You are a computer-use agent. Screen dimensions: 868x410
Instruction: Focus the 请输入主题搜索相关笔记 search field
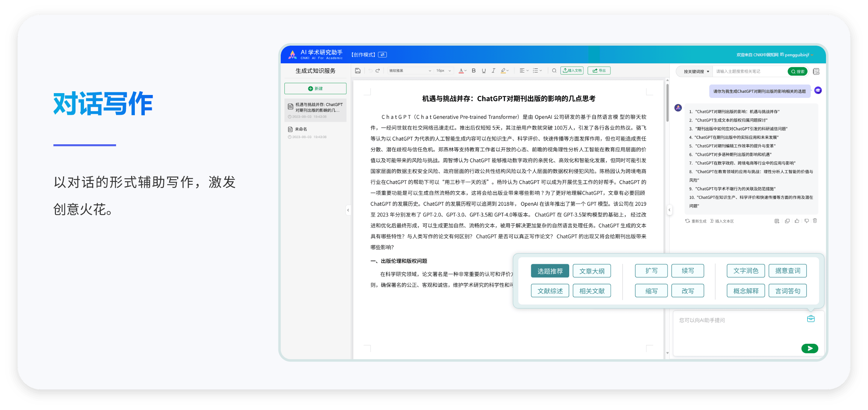750,71
